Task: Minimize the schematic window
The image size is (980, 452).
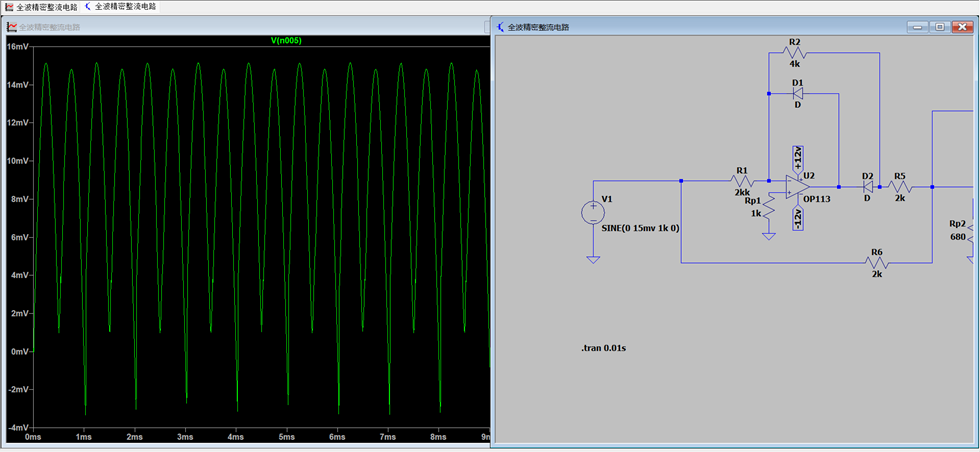Action: [918, 27]
